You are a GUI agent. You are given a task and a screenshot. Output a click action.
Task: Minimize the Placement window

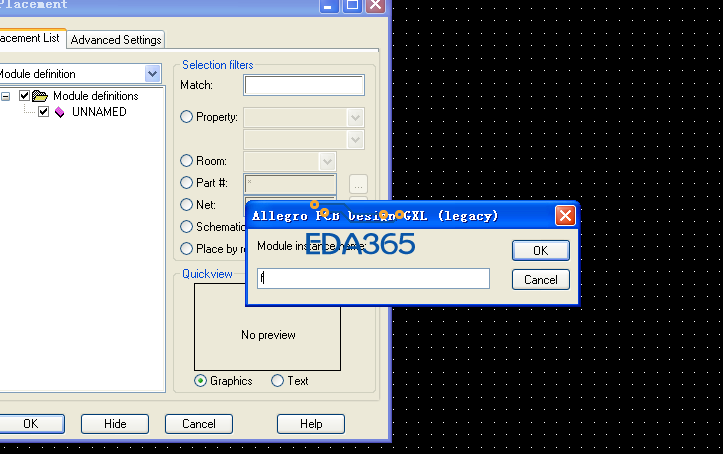[x=329, y=6]
